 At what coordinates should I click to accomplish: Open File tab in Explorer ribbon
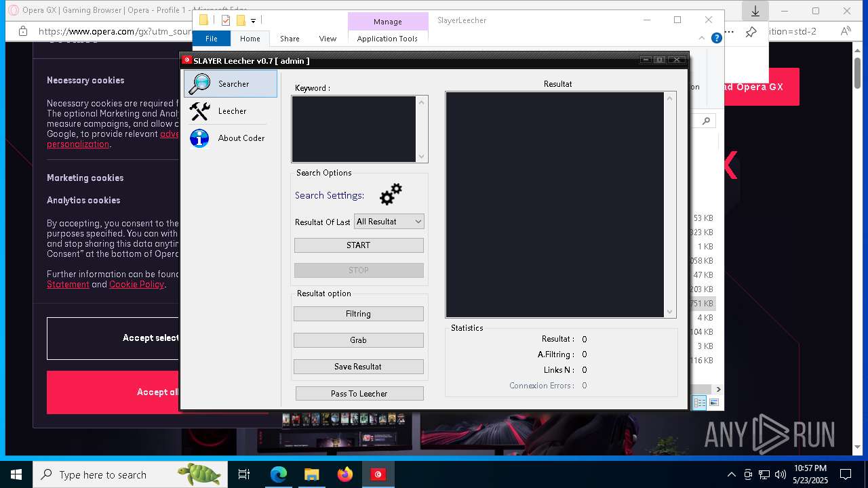212,39
